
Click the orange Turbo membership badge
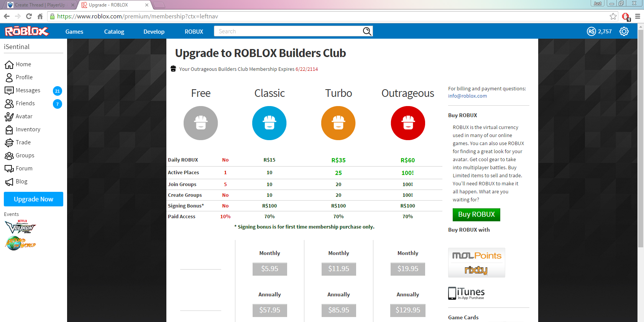tap(338, 123)
